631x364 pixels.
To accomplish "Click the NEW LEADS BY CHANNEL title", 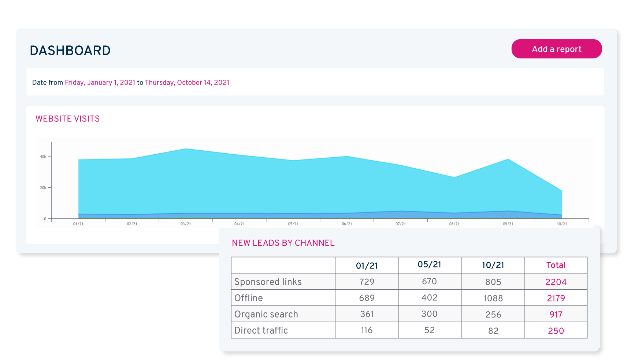I will (283, 243).
